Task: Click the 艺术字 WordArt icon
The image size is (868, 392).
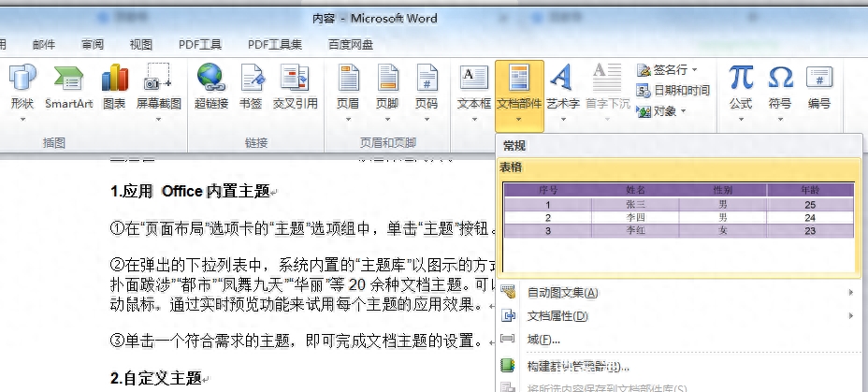Action: click(561, 78)
